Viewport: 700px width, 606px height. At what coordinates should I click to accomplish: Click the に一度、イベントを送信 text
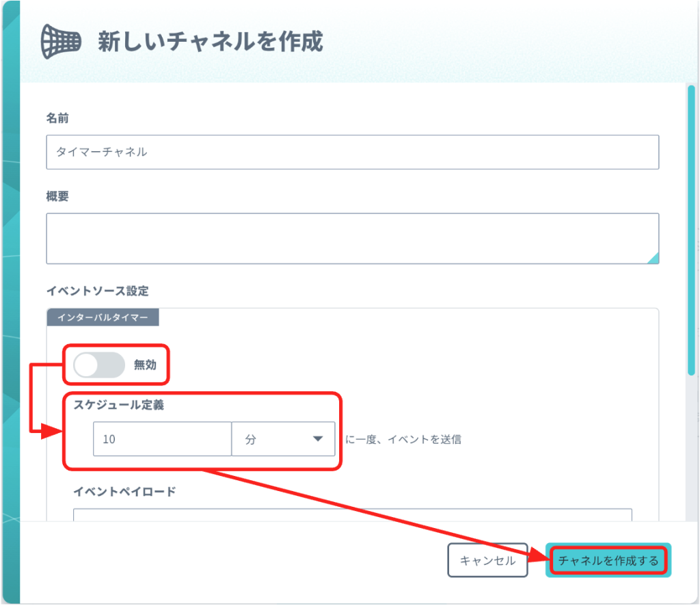tap(403, 439)
